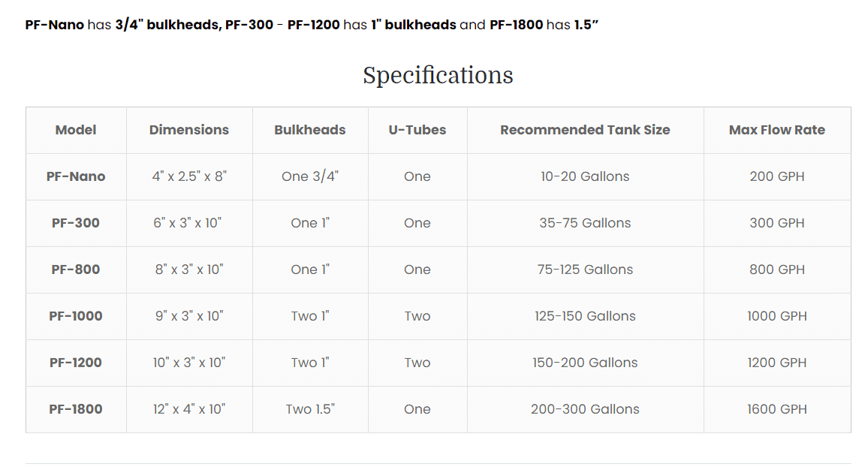Click the Model column header
Image resolution: width=868 pixels, height=467 pixels.
pyautogui.click(x=76, y=130)
